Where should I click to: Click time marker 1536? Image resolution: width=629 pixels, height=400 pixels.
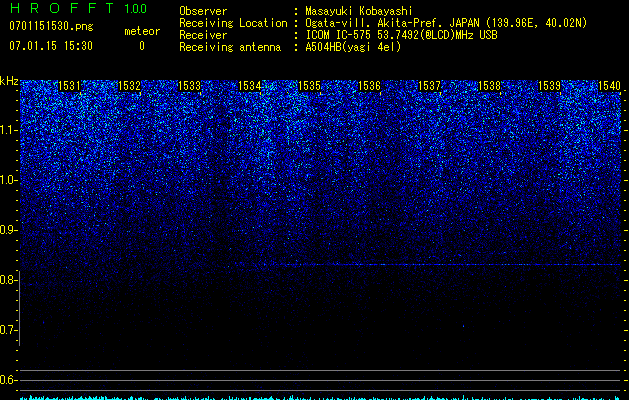(369, 85)
